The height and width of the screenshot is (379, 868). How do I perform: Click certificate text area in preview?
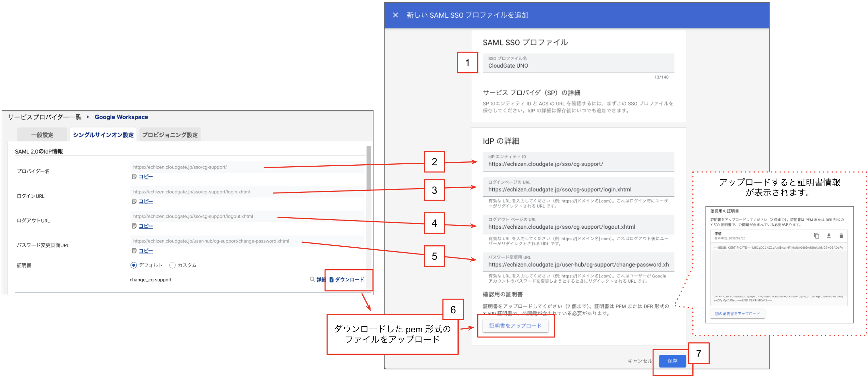[x=778, y=273]
